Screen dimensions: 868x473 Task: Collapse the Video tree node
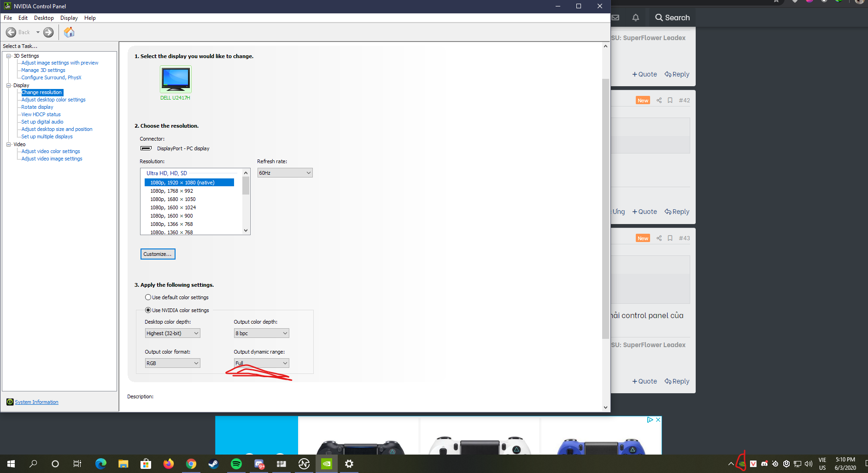[8, 144]
